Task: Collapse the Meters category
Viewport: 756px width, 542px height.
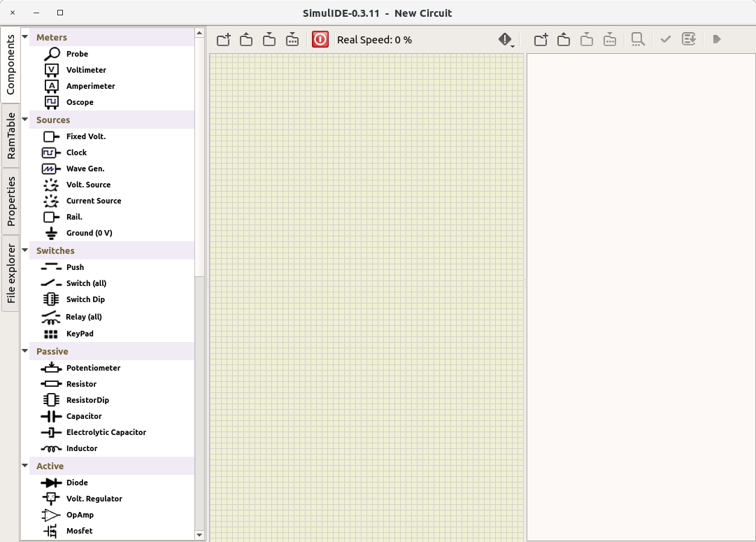Action: coord(26,37)
